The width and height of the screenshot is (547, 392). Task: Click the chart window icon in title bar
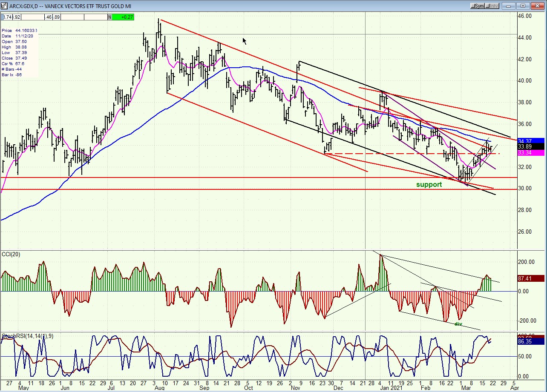[4, 6]
